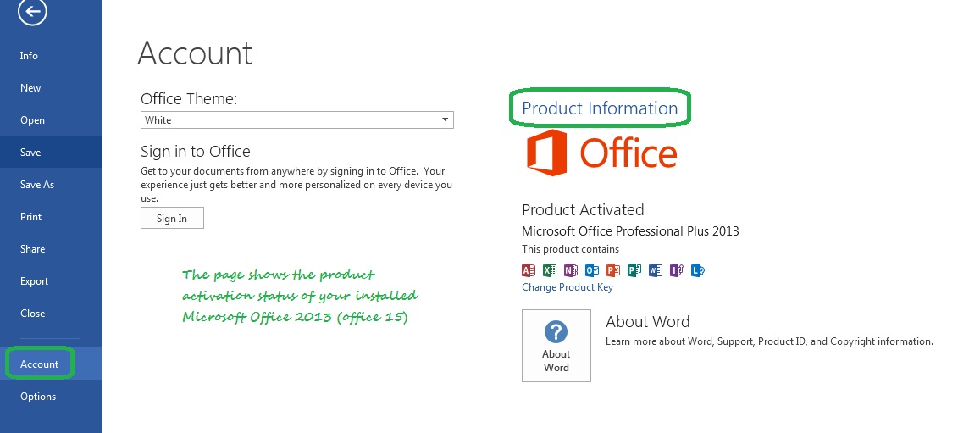The image size is (980, 433).
Task: Click the Product Information heading
Action: [x=600, y=108]
